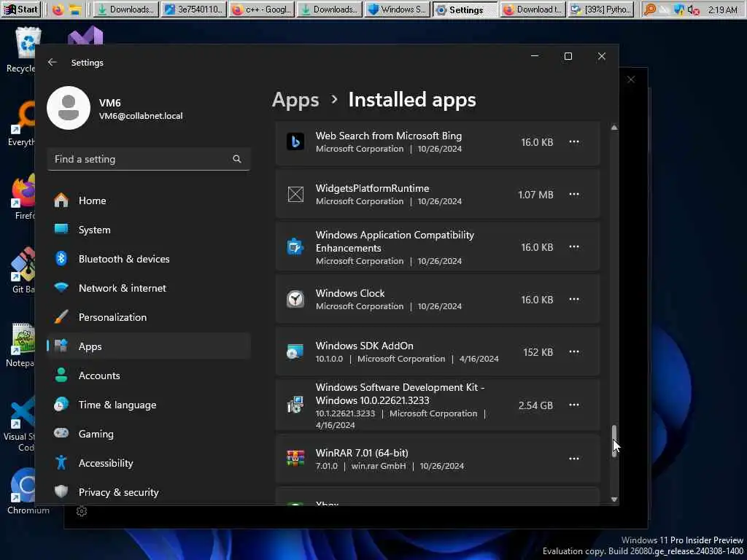Switch to the c++ - Google taskbar window
The height and width of the screenshot is (560, 747).
pyautogui.click(x=262, y=9)
